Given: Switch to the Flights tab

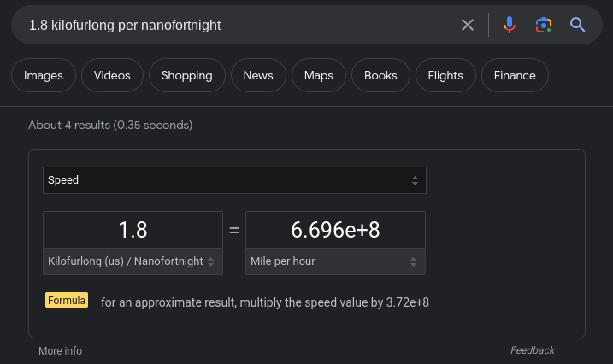Looking at the screenshot, I should (445, 75).
